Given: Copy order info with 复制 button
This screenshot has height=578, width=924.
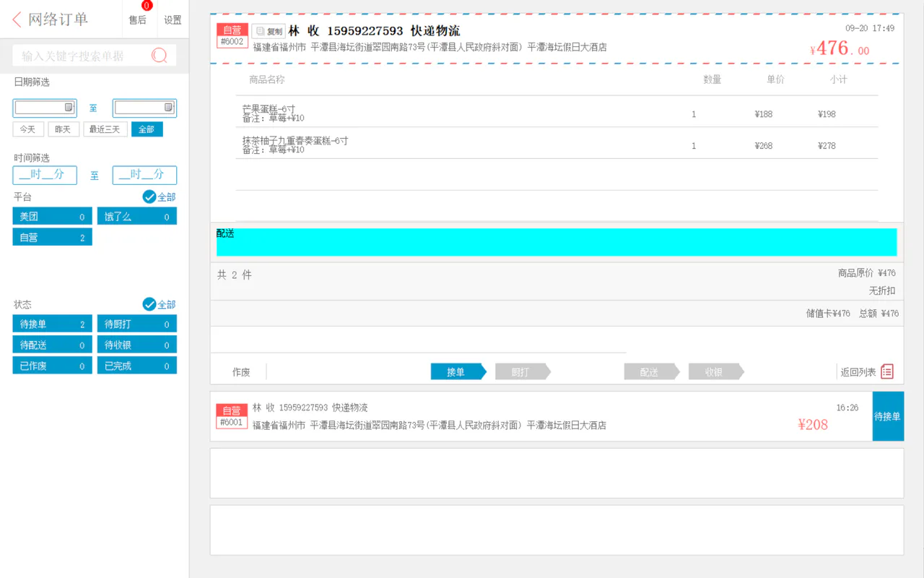Looking at the screenshot, I should (x=269, y=31).
